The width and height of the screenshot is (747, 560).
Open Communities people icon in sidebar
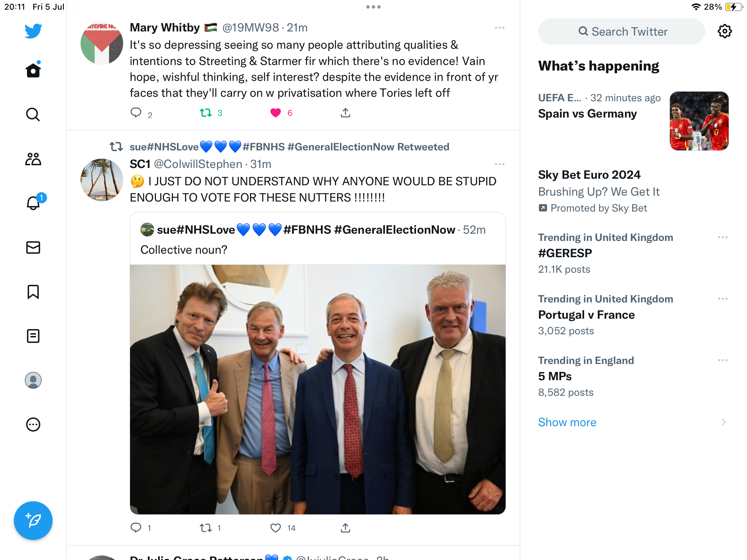click(x=33, y=159)
